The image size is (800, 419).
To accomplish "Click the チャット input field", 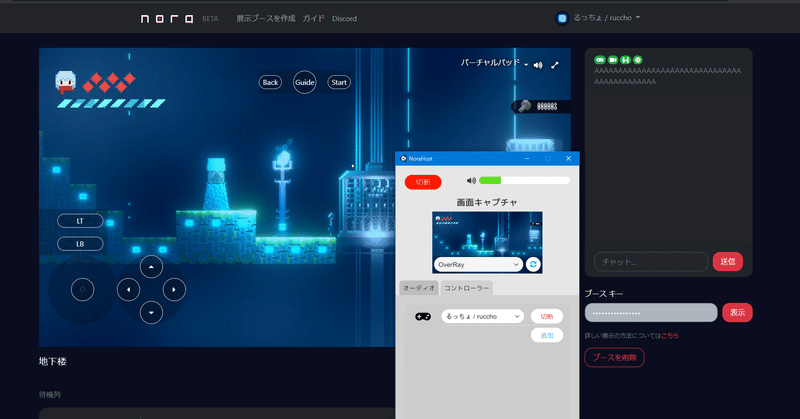I will pos(651,262).
